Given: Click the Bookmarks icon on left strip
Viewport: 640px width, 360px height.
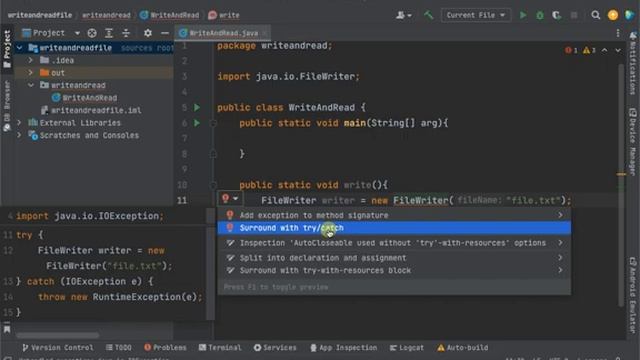Looking at the screenshot, I should tap(7, 329).
